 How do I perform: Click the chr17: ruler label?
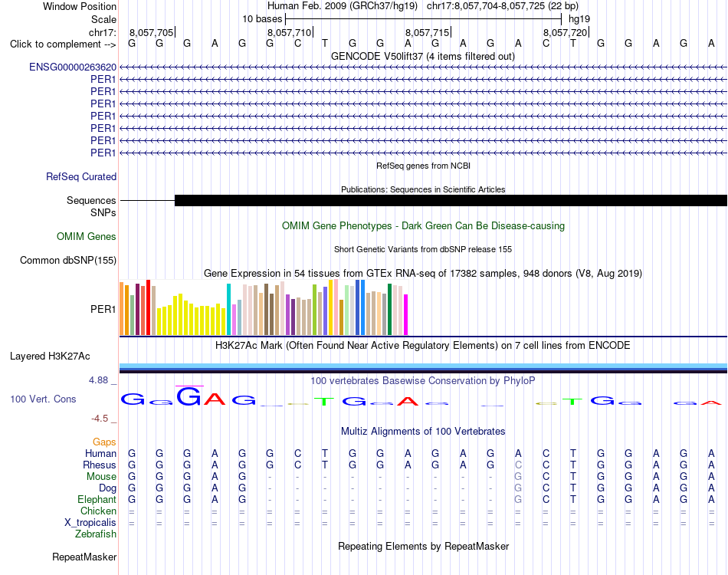click(102, 32)
